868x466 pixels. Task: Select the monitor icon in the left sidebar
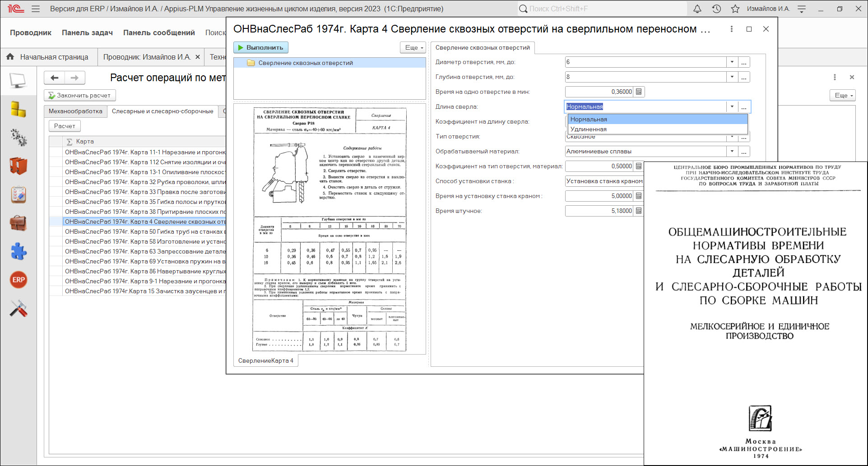click(18, 81)
